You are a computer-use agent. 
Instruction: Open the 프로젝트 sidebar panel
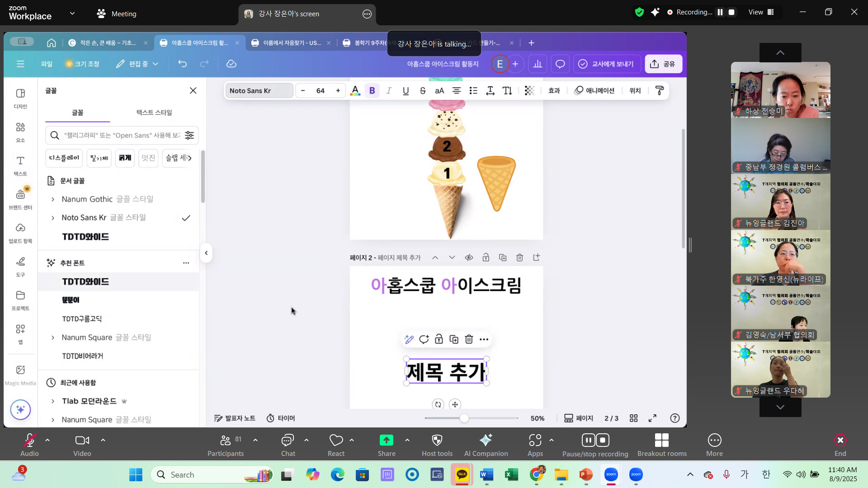(x=20, y=300)
